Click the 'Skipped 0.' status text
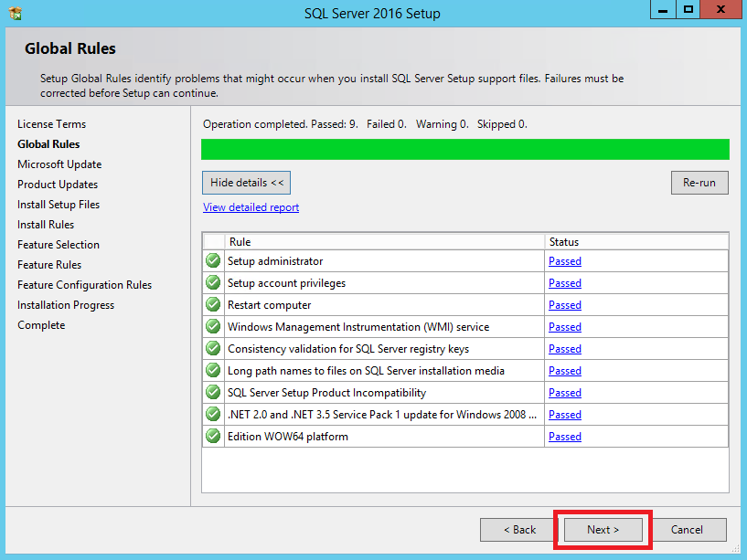The height and width of the screenshot is (560, 747). click(502, 124)
